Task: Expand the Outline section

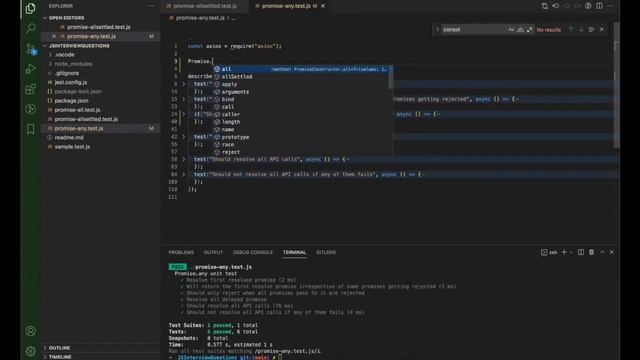Action: (59, 348)
